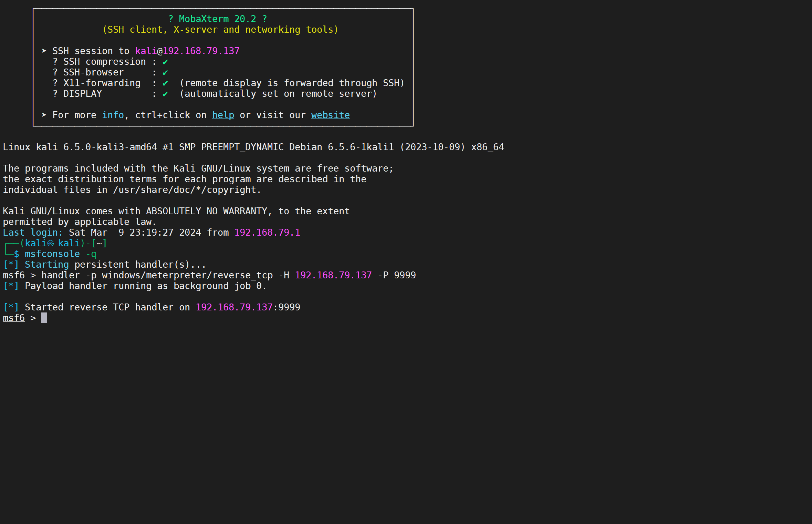Click the msfconsole -q command text

[60, 254]
